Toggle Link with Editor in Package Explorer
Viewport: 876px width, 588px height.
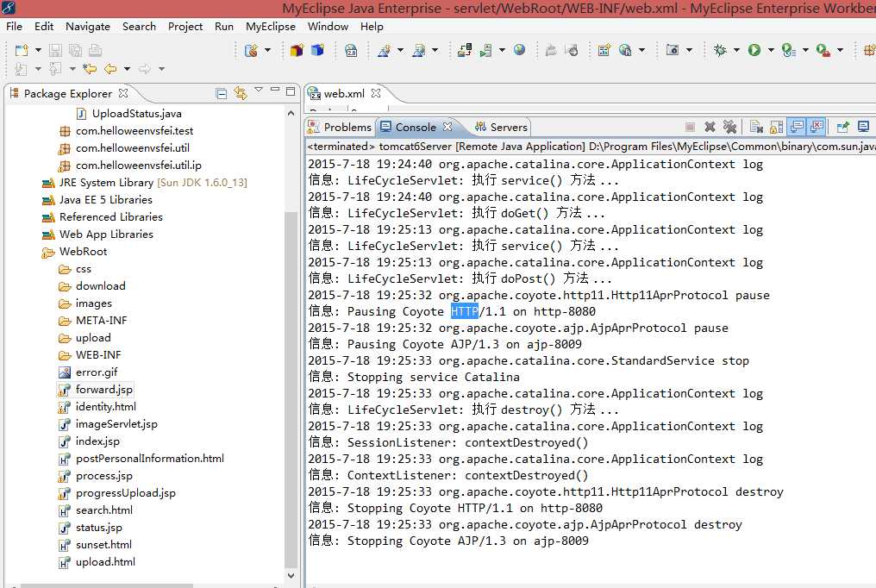tap(241, 93)
